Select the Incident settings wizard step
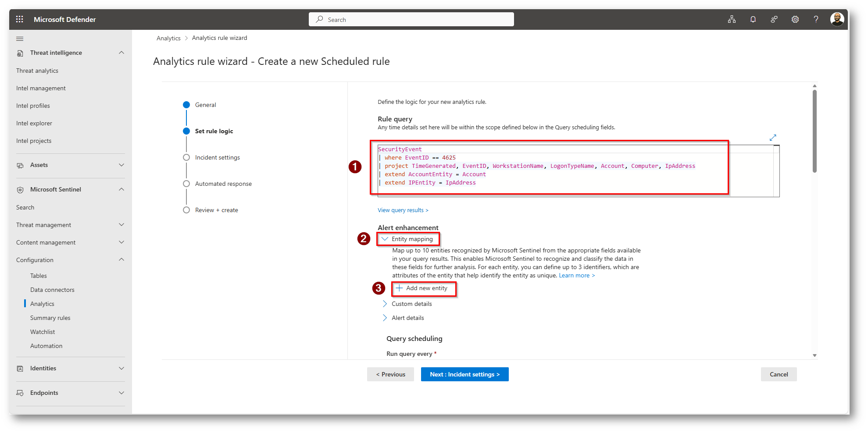The image size is (868, 433). tap(217, 157)
